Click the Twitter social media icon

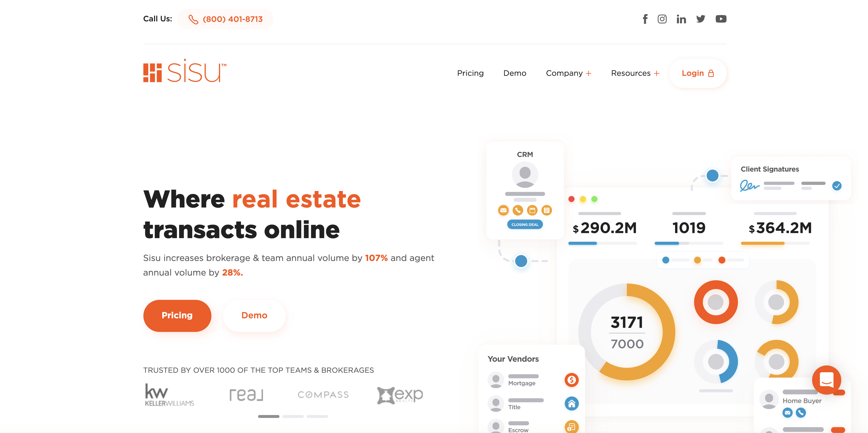(x=700, y=19)
